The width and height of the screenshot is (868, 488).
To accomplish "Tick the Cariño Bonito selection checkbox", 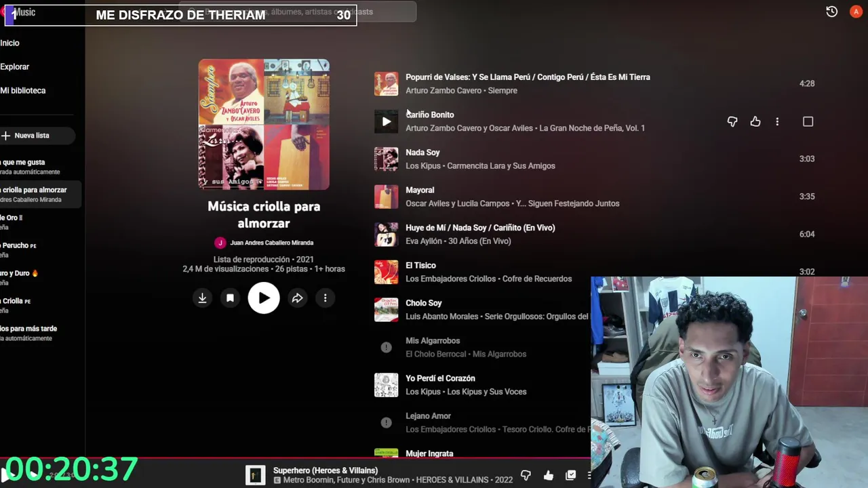I will point(808,121).
